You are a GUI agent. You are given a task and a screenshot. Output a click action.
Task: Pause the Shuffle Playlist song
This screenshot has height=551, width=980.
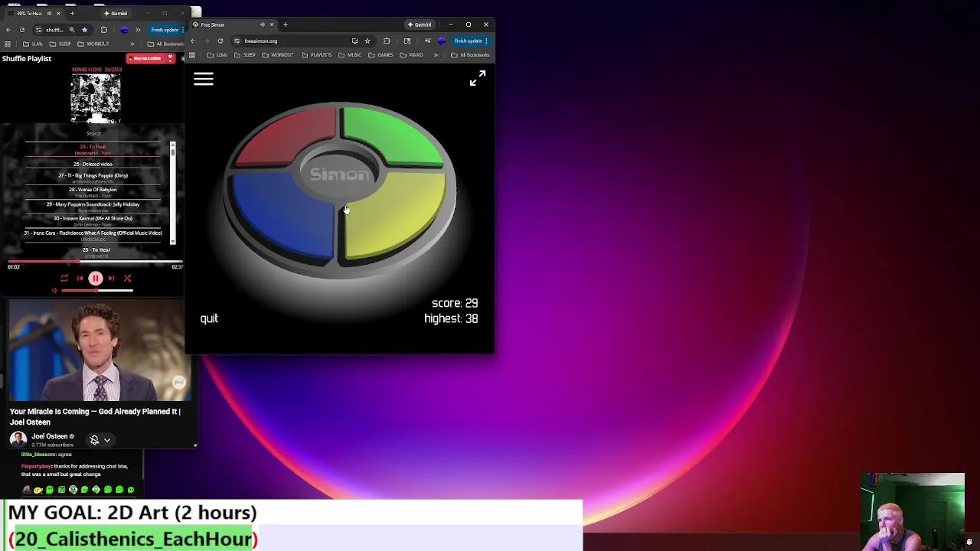pos(96,279)
